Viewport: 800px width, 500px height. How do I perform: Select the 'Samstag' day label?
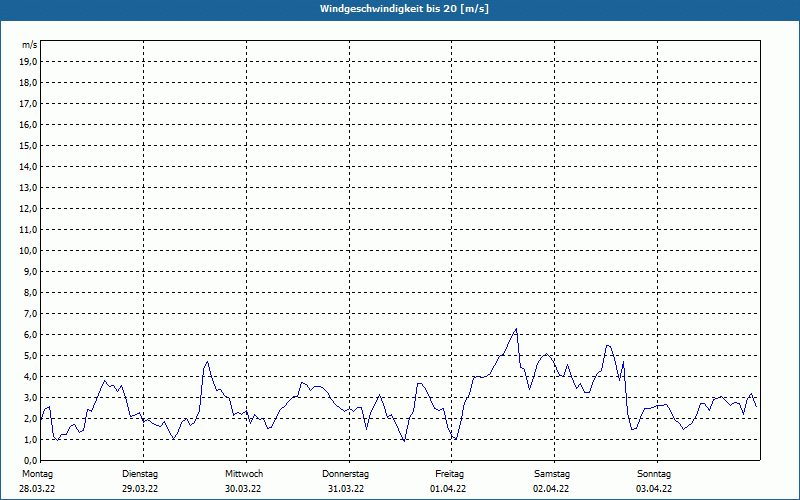(552, 474)
